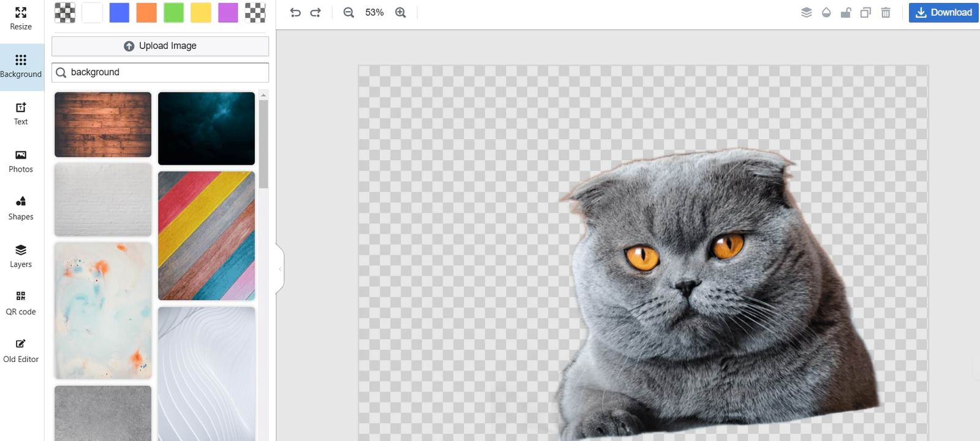
Task: Open layer position stack icon in top toolbar
Action: 806,12
